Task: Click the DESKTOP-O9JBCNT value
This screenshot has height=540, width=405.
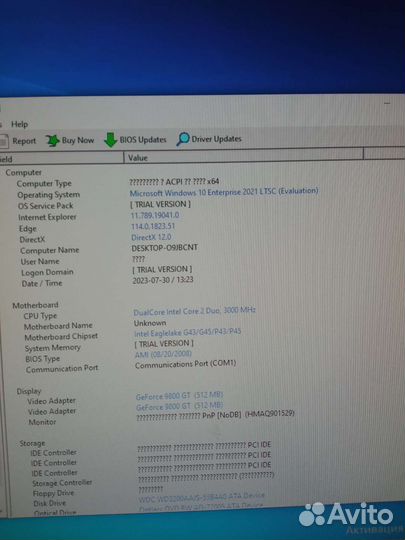Action: pyautogui.click(x=165, y=248)
